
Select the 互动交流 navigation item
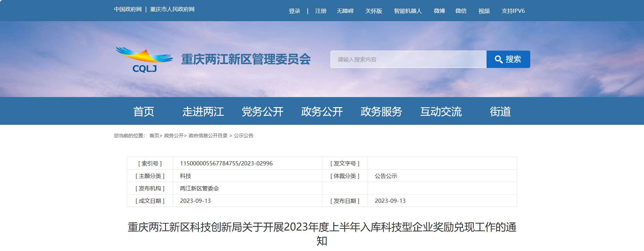[x=441, y=112]
